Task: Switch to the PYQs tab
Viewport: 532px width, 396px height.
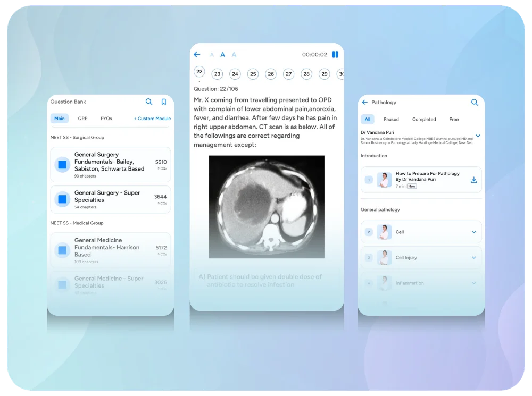Action: pyautogui.click(x=106, y=119)
